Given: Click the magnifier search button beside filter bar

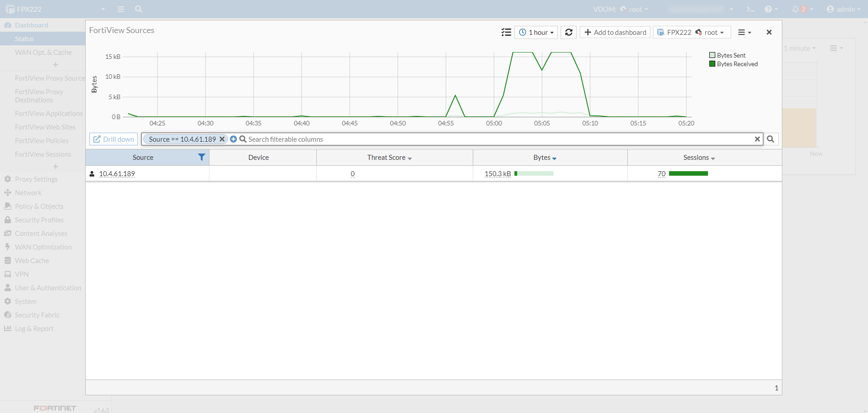Looking at the screenshot, I should pyautogui.click(x=771, y=139).
